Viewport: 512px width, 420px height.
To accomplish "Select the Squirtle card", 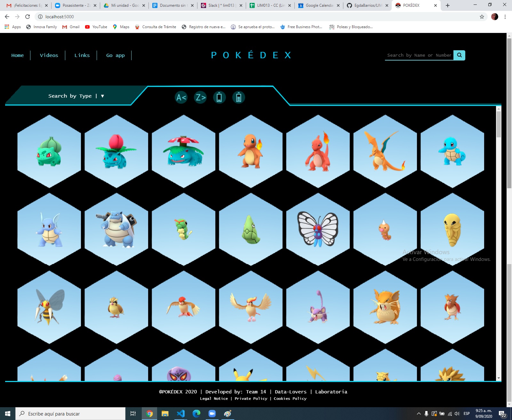I will 452,151.
